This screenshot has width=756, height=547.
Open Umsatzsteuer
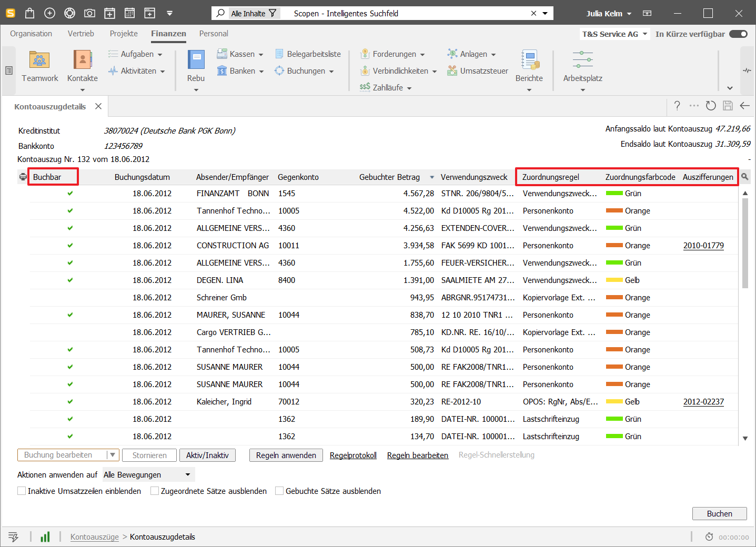coord(478,71)
